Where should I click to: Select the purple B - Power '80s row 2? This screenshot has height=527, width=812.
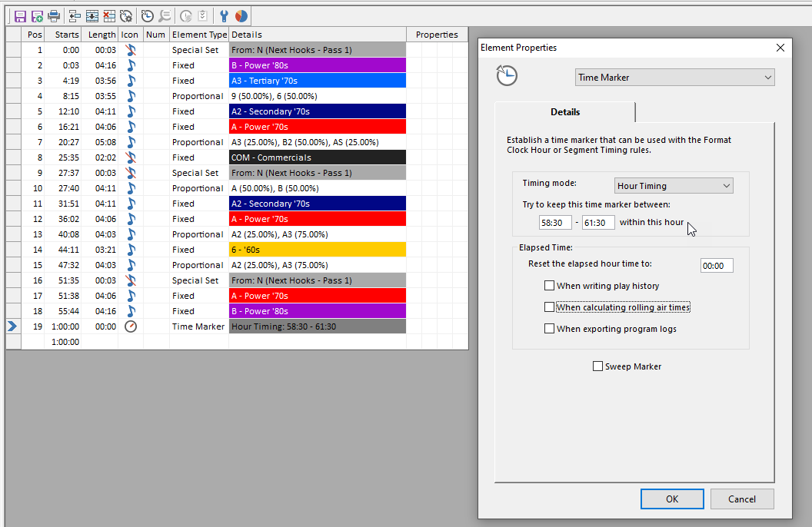tap(318, 65)
